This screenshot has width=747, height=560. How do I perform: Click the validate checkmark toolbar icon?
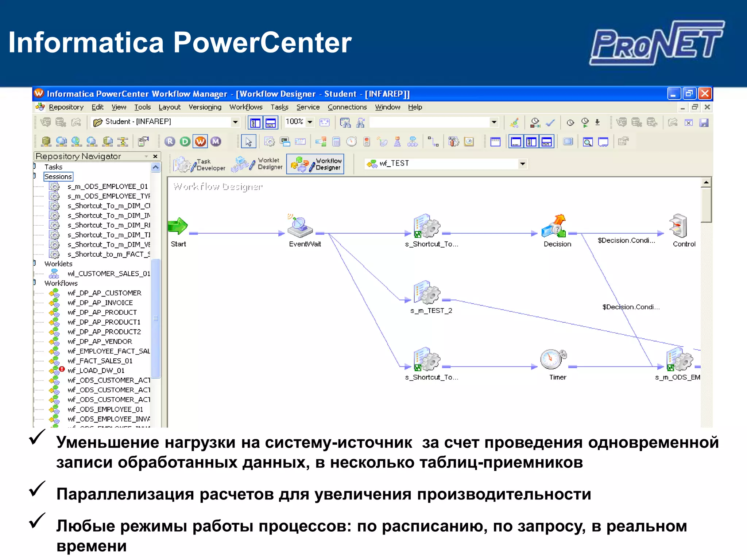(x=550, y=122)
